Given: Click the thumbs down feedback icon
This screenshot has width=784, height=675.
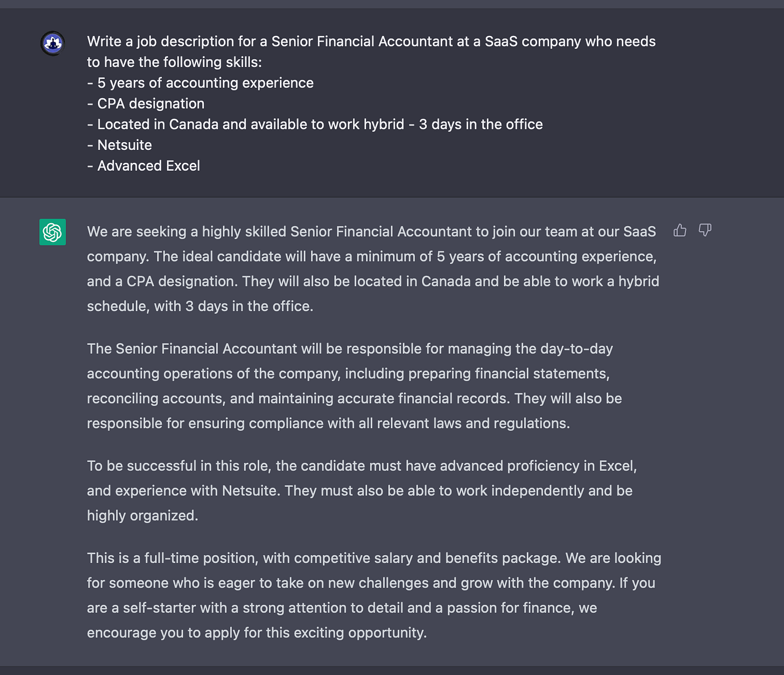Looking at the screenshot, I should (705, 230).
